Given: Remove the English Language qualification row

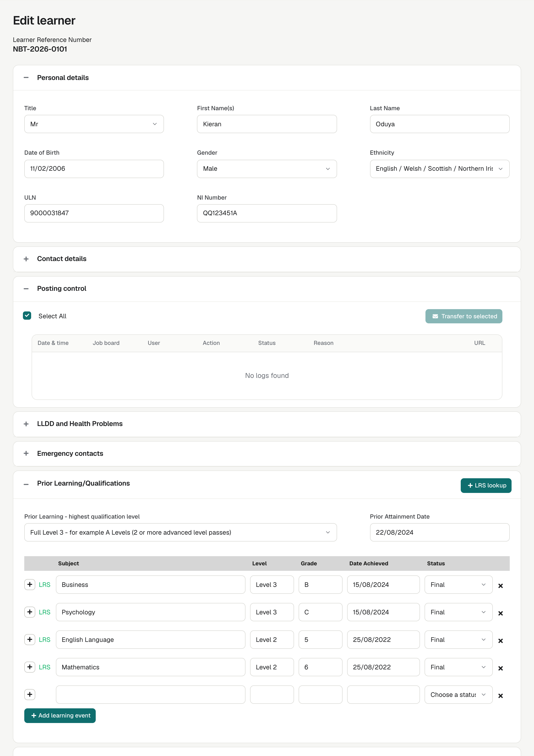Looking at the screenshot, I should click(500, 641).
